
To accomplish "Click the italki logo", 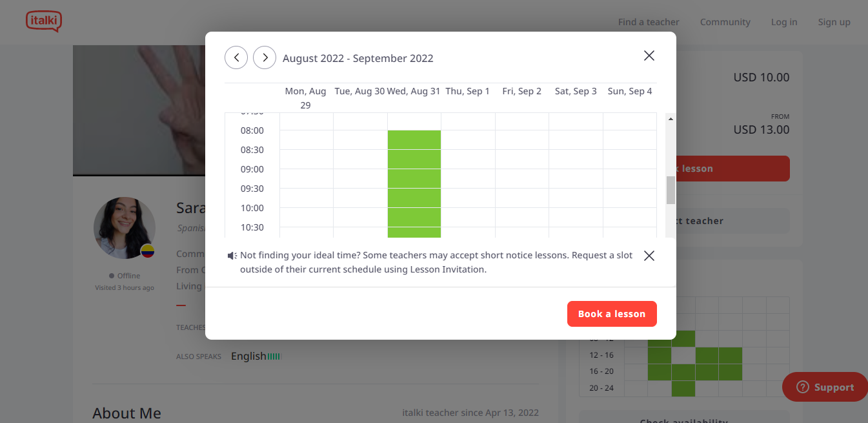I will (x=44, y=22).
